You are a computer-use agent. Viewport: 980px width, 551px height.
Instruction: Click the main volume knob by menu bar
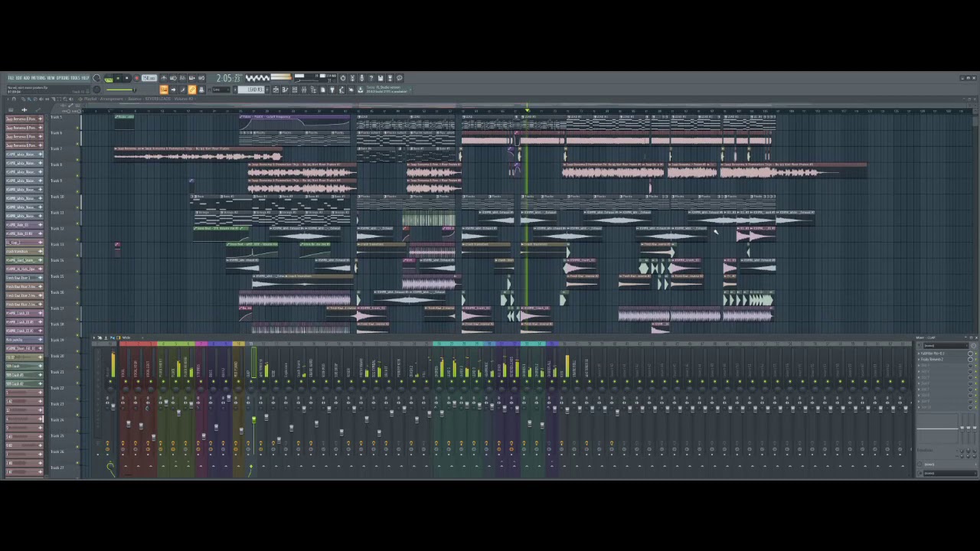tap(96, 78)
